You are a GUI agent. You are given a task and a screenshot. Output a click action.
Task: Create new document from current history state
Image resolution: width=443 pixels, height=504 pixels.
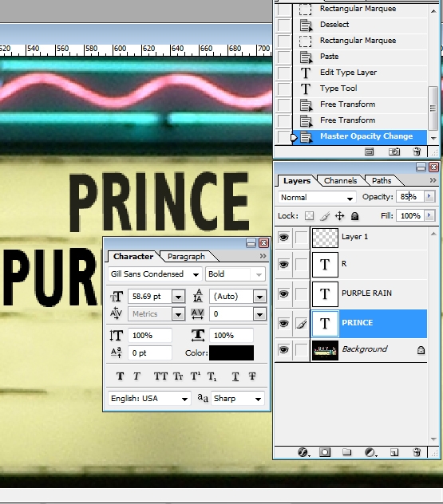point(369,152)
